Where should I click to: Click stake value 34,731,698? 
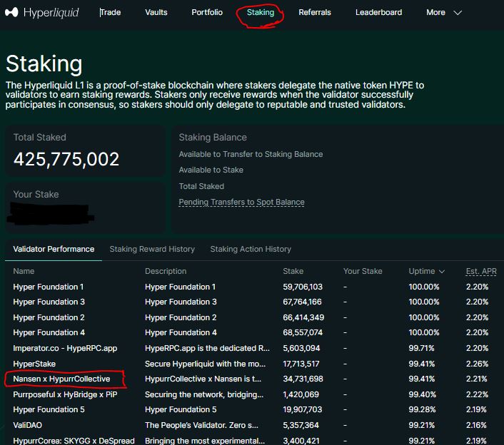[303, 379]
